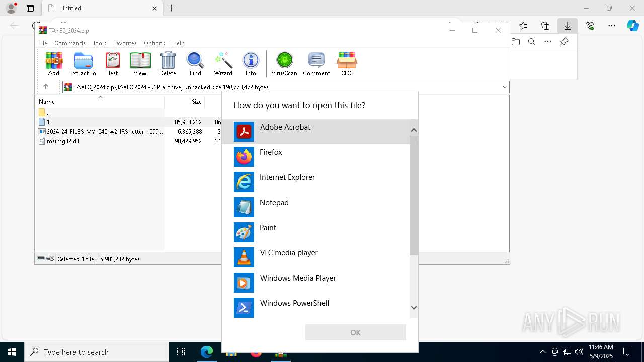Click the Wizard wand icon
The image size is (644, 362).
click(223, 64)
